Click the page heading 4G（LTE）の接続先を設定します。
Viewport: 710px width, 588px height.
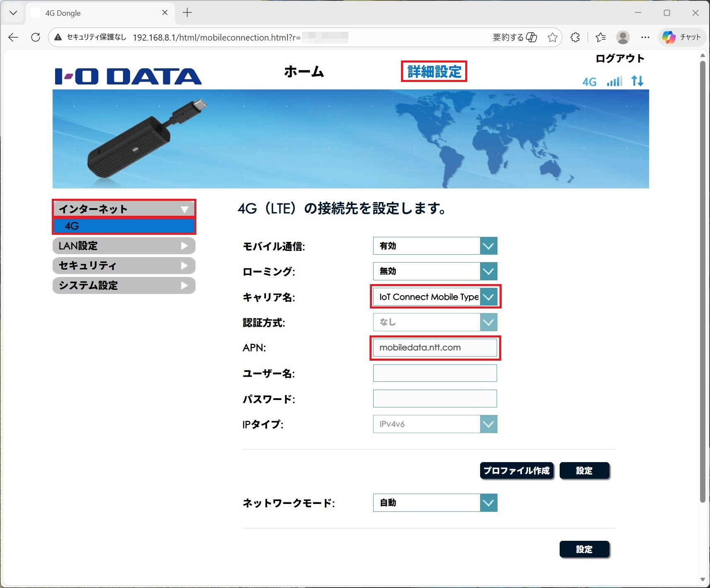[342, 208]
